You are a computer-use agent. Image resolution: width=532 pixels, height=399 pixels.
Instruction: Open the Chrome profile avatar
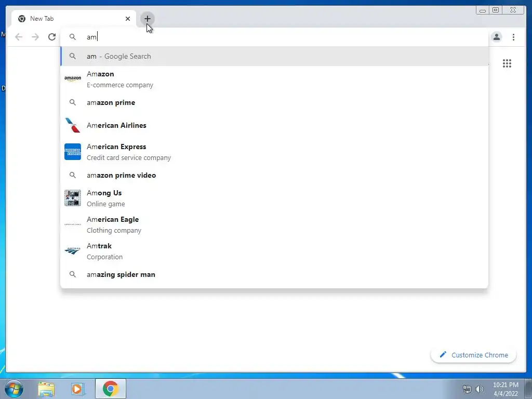496,37
